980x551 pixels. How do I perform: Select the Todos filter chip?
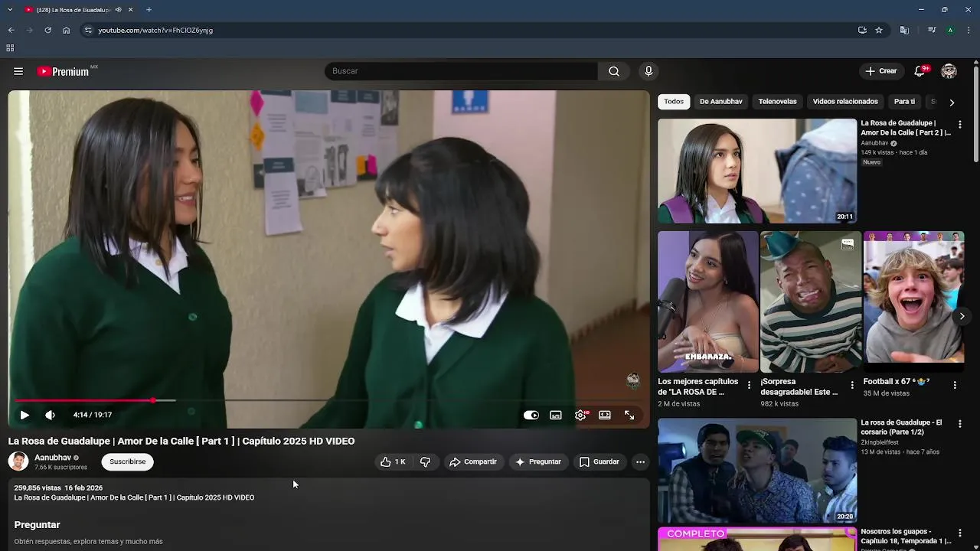tap(674, 101)
